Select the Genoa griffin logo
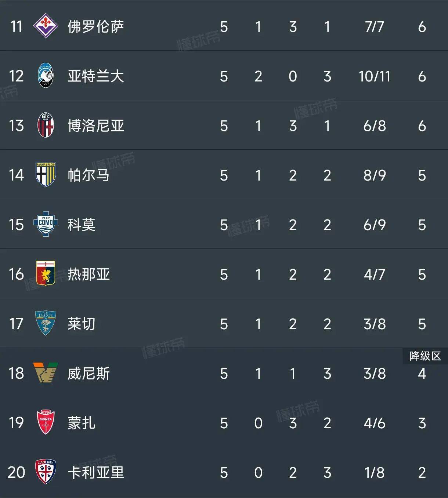 [x=46, y=275]
